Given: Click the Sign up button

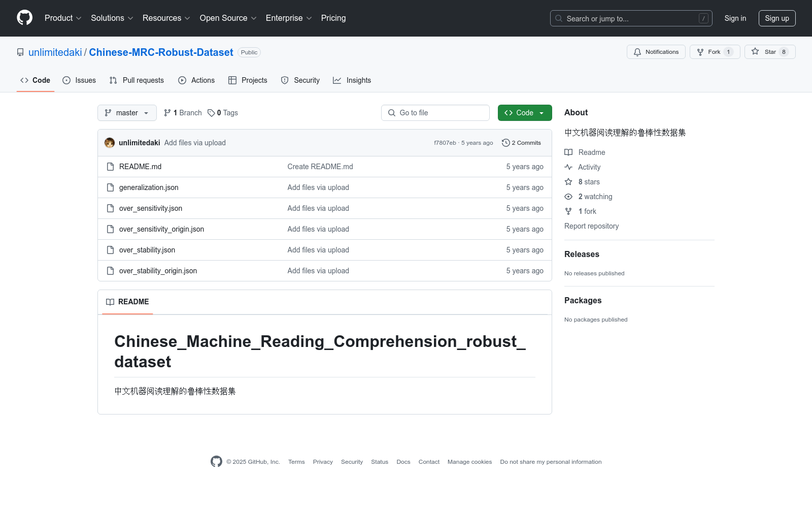Looking at the screenshot, I should tap(777, 18).
